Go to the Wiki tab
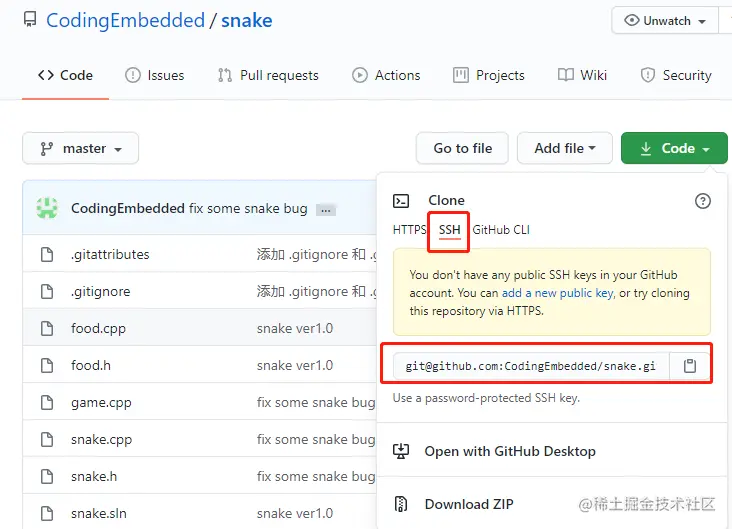Screen dimensions: 732x529 [x=582, y=75]
